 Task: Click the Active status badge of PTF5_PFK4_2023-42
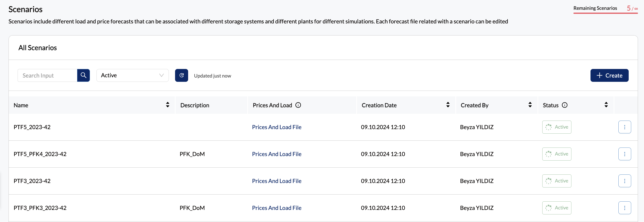(557, 154)
